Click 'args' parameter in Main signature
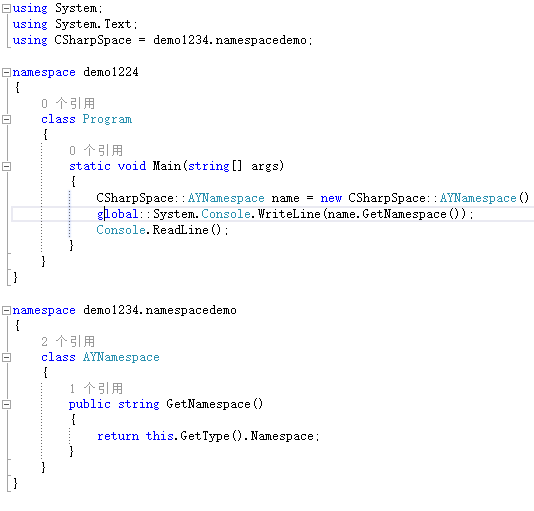This screenshot has height=511, width=534. [265, 166]
